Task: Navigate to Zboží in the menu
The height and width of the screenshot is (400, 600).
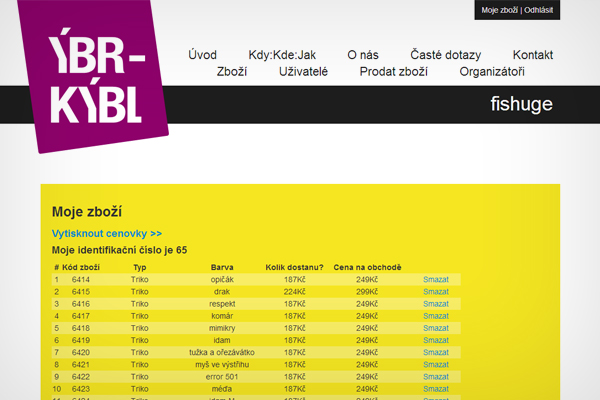Action: tap(232, 72)
